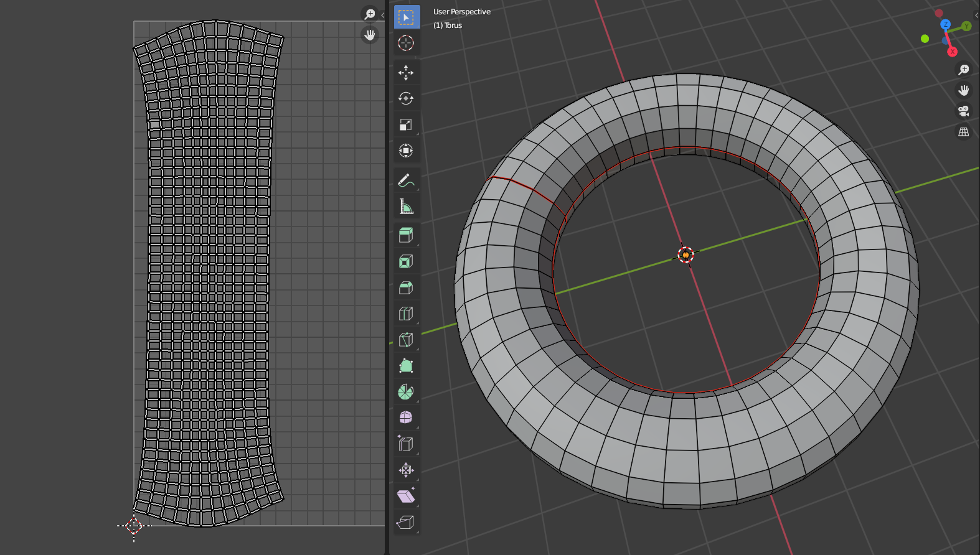Activate the Cursor tool in toolbar

[x=407, y=43]
